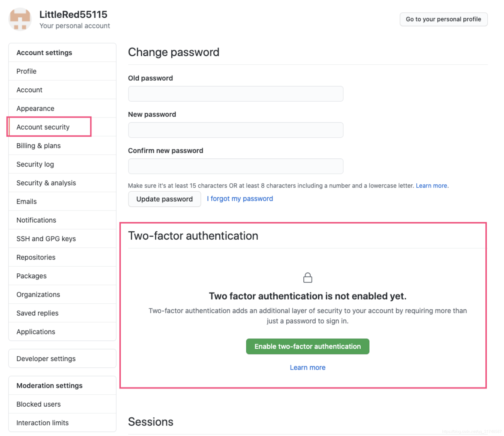Click Learn more under two-factor button
Viewport: 504px width, 436px height.
[308, 367]
